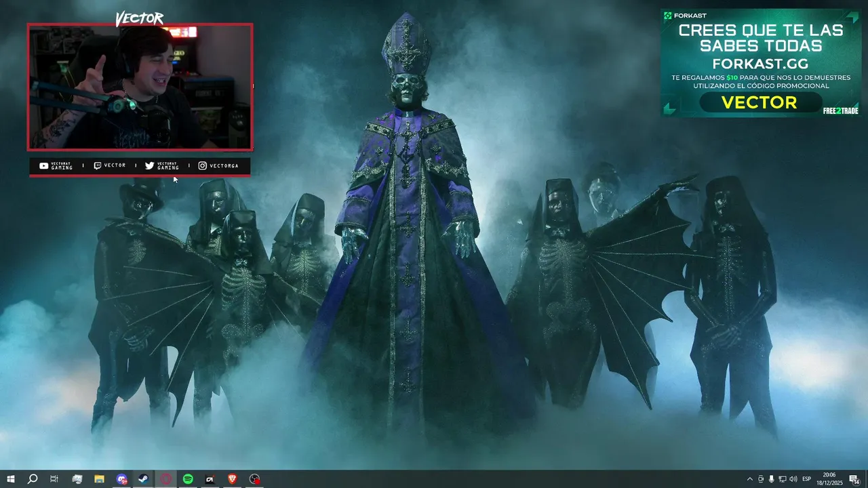Click the webcam feed thumbnail
The height and width of the screenshot is (488, 868).
[140, 87]
